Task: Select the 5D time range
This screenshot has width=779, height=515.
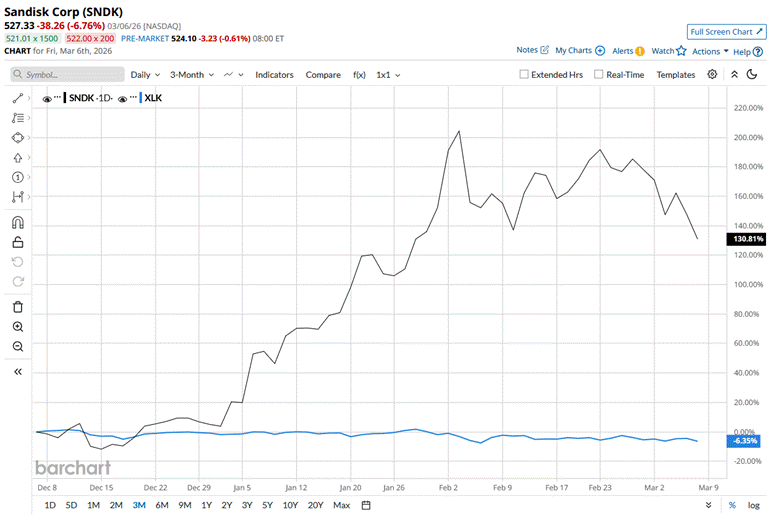Action: (72, 505)
